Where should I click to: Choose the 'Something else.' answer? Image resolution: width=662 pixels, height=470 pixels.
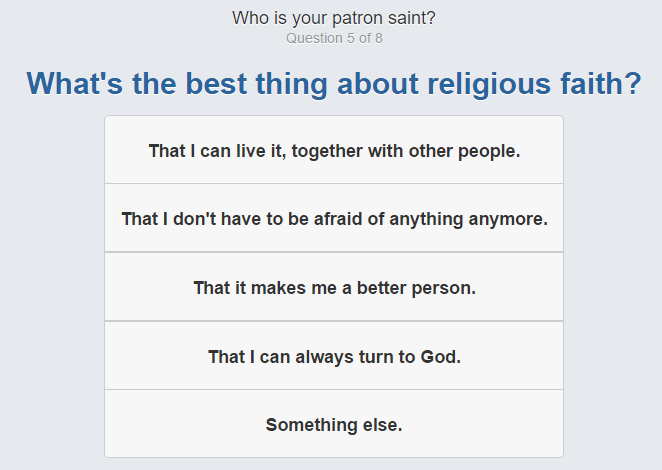pos(334,424)
